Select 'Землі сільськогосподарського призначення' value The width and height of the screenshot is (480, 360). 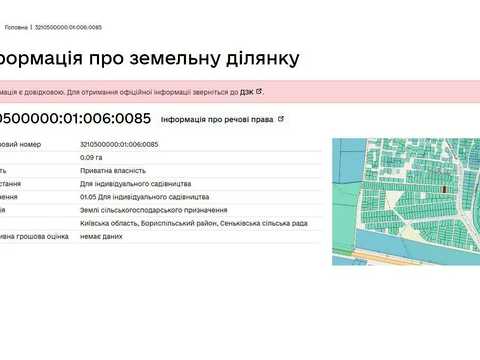(153, 210)
